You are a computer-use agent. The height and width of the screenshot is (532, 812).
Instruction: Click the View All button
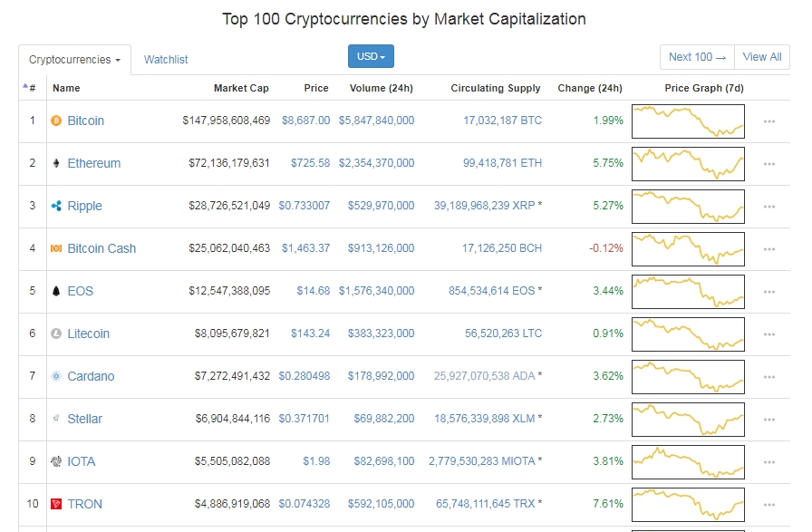tap(762, 57)
